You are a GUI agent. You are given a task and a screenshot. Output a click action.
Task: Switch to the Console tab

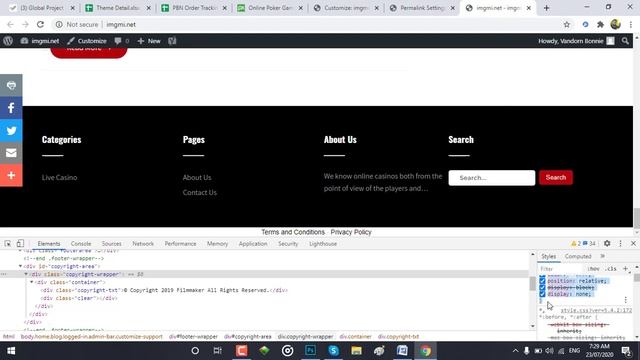coord(81,244)
